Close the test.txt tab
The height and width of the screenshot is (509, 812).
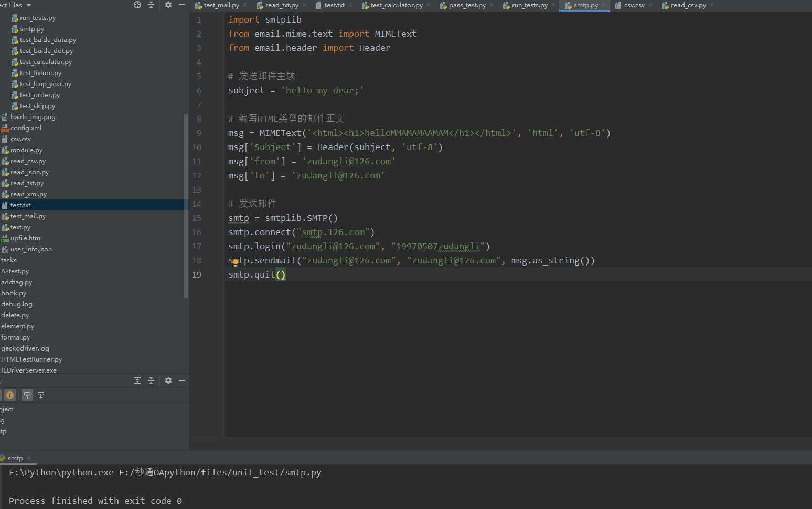[351, 5]
